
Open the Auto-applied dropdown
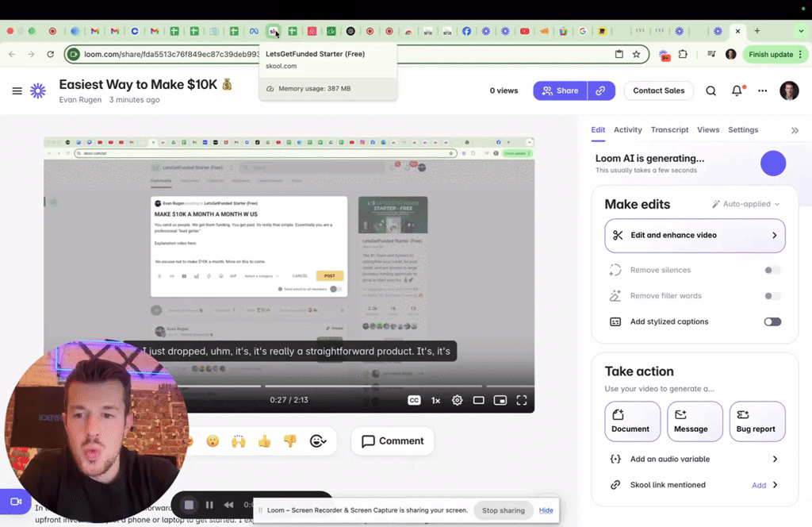click(x=745, y=204)
